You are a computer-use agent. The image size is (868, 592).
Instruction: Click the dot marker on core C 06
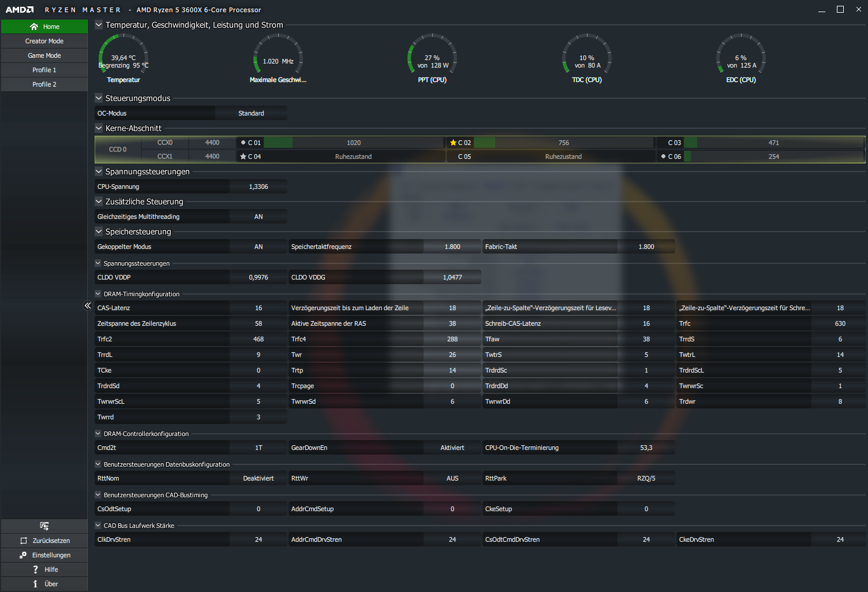[x=663, y=157]
